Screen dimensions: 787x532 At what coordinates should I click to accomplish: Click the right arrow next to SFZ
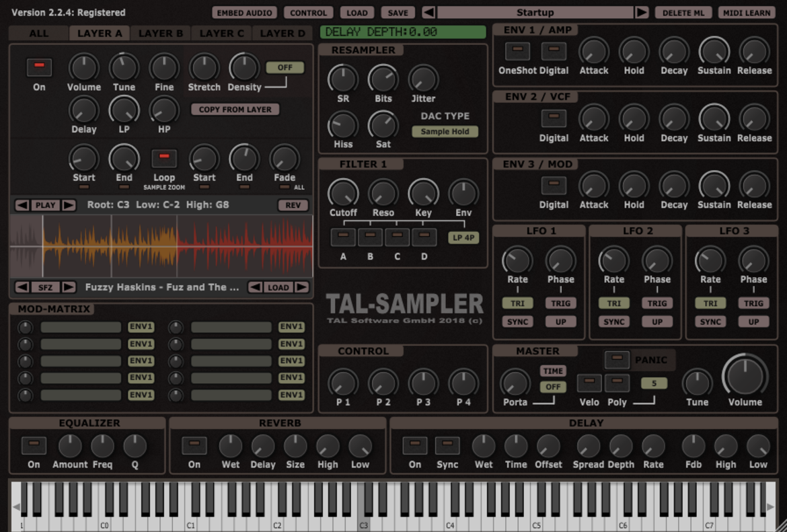click(x=69, y=287)
